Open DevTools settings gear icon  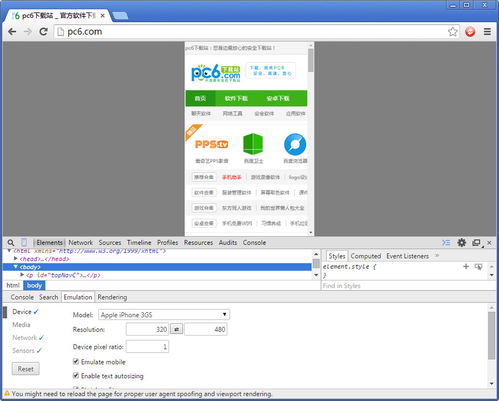[461, 243]
